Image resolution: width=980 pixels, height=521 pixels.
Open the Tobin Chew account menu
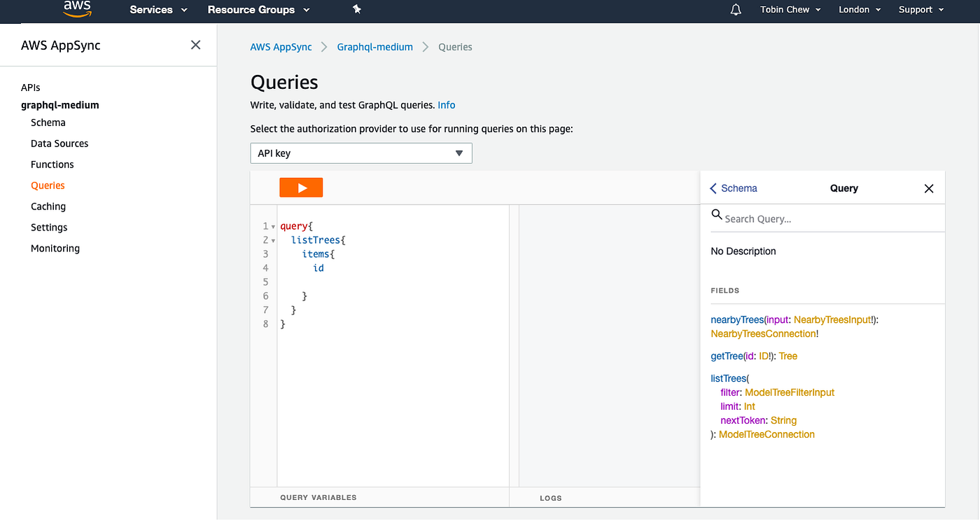[790, 9]
